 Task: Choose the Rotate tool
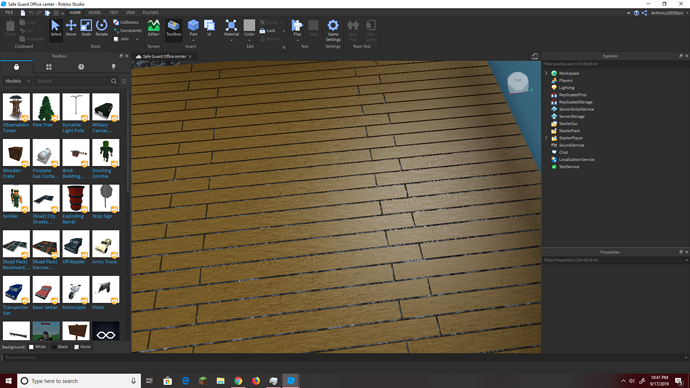[x=102, y=28]
